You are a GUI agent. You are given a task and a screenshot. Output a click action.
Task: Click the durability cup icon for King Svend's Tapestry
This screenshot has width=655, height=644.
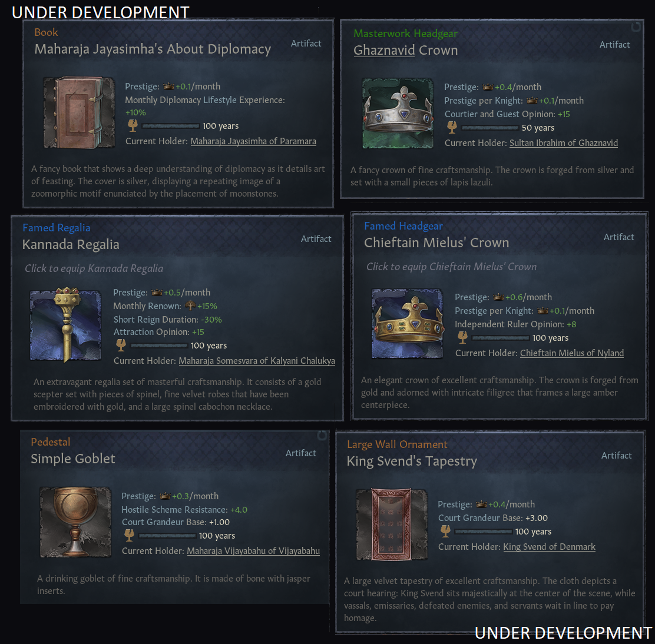(446, 531)
